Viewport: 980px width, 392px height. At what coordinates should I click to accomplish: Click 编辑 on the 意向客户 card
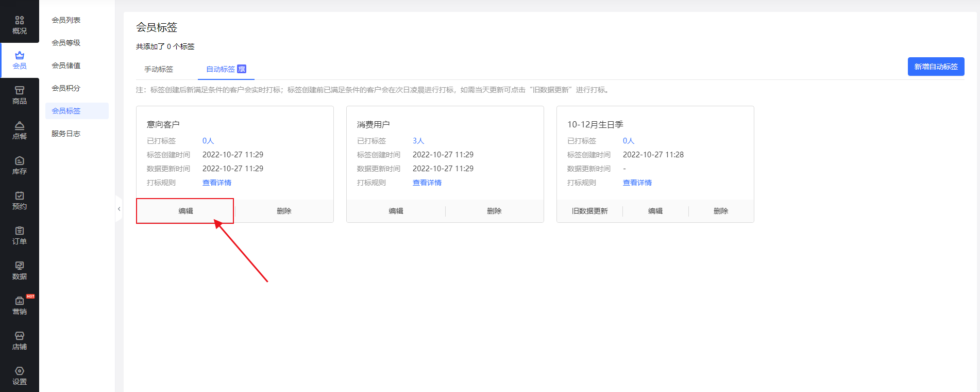click(185, 211)
